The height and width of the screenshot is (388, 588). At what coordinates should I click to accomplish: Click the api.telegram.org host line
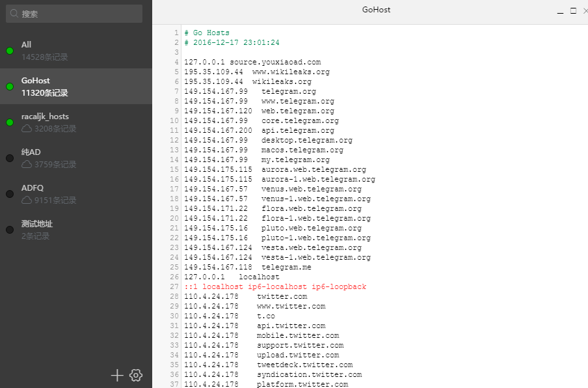tap(259, 130)
